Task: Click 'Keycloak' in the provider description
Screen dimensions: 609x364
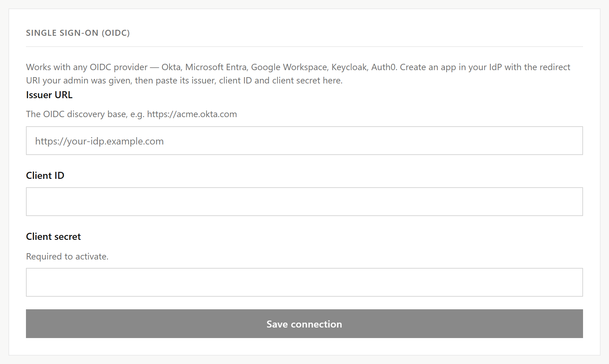Action: click(349, 67)
